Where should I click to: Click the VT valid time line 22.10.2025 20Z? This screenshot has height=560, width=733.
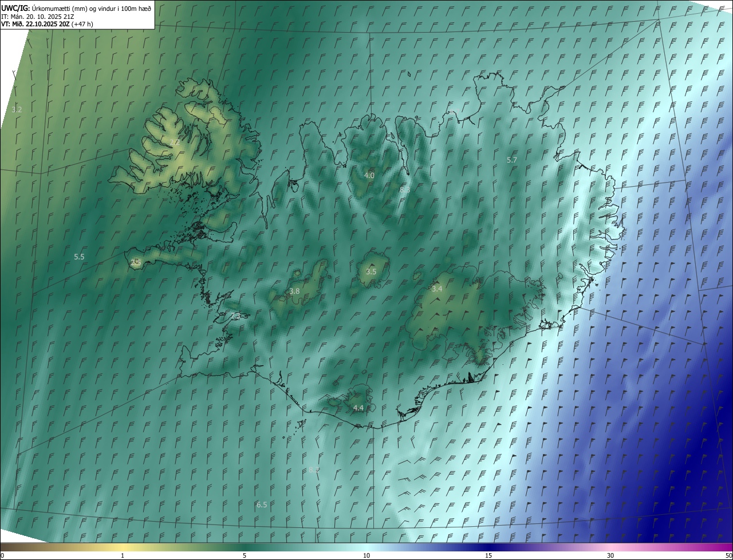47,24
